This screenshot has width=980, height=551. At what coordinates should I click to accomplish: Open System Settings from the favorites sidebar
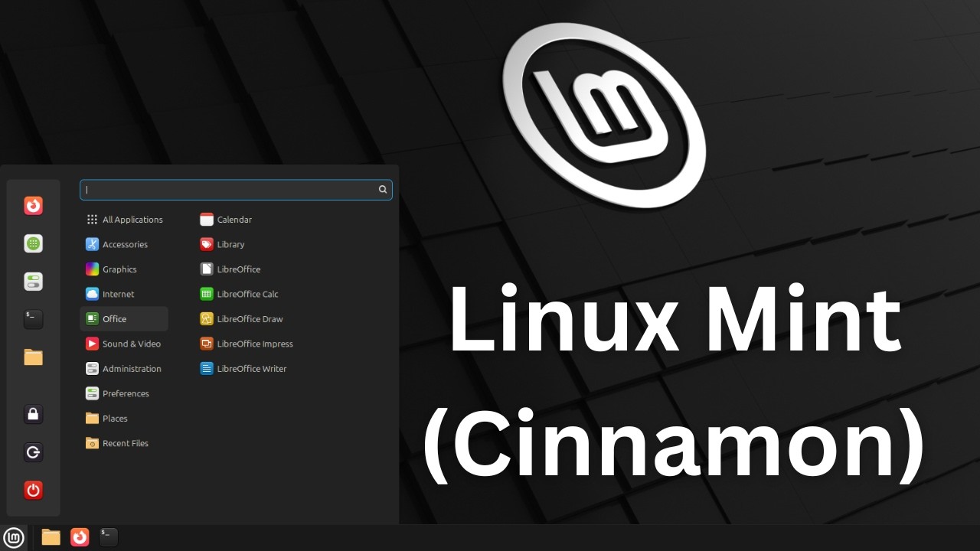(33, 282)
